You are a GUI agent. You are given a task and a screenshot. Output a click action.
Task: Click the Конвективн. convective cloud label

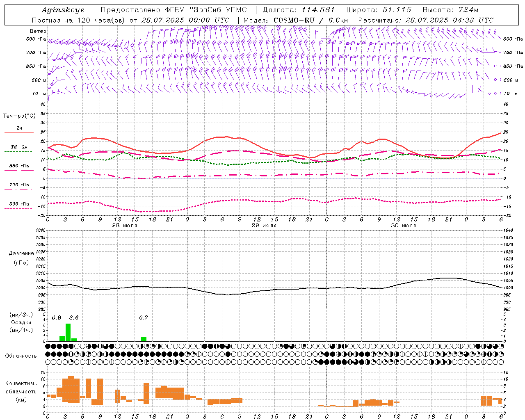(21, 383)
